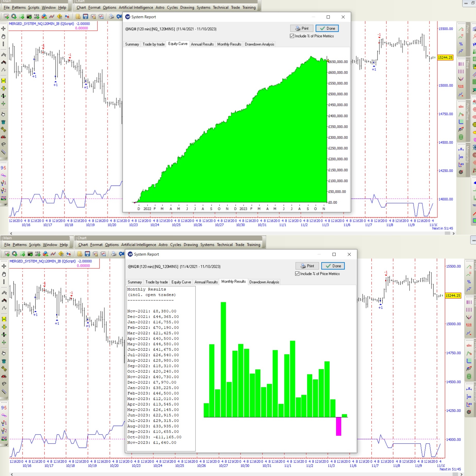The height and width of the screenshot is (476, 476).
Task: Select the hand pan tool in top left sidebar
Action: coord(3,36)
